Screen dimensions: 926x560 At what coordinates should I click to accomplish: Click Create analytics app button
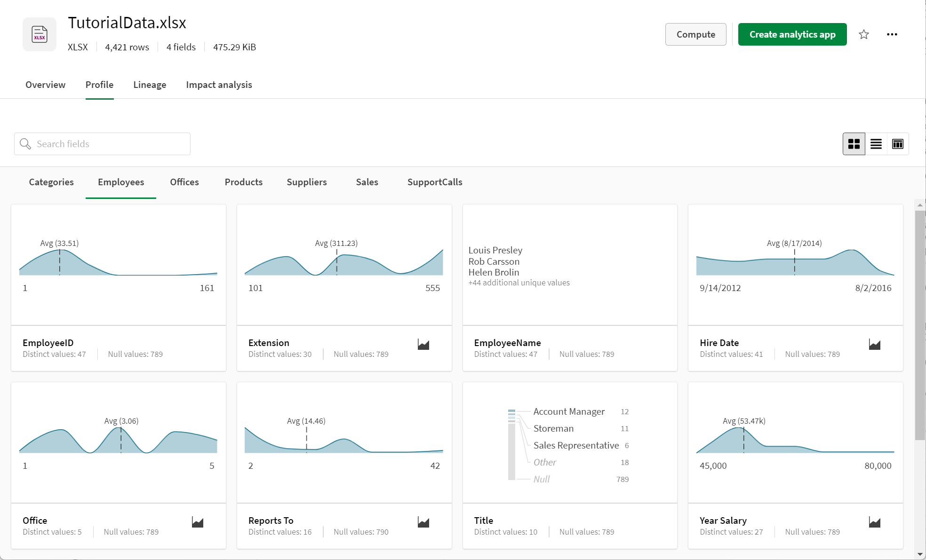coord(792,34)
